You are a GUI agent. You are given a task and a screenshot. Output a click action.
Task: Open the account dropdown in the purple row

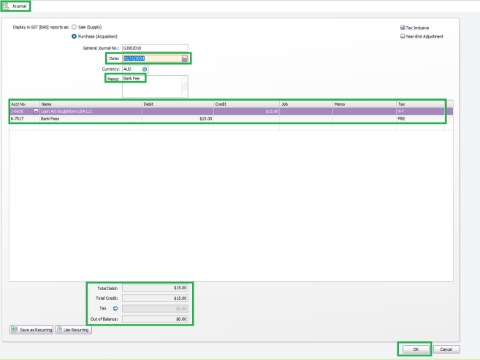click(x=36, y=111)
